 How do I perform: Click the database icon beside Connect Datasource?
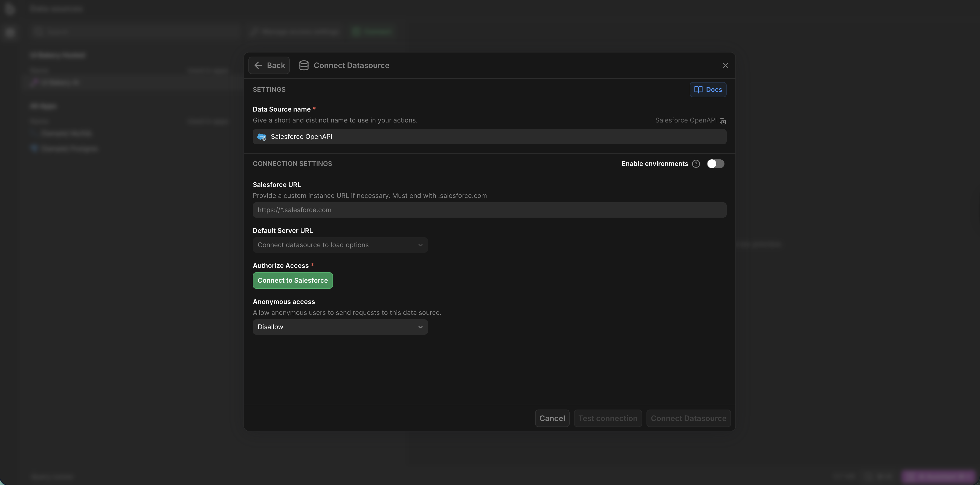pyautogui.click(x=304, y=65)
